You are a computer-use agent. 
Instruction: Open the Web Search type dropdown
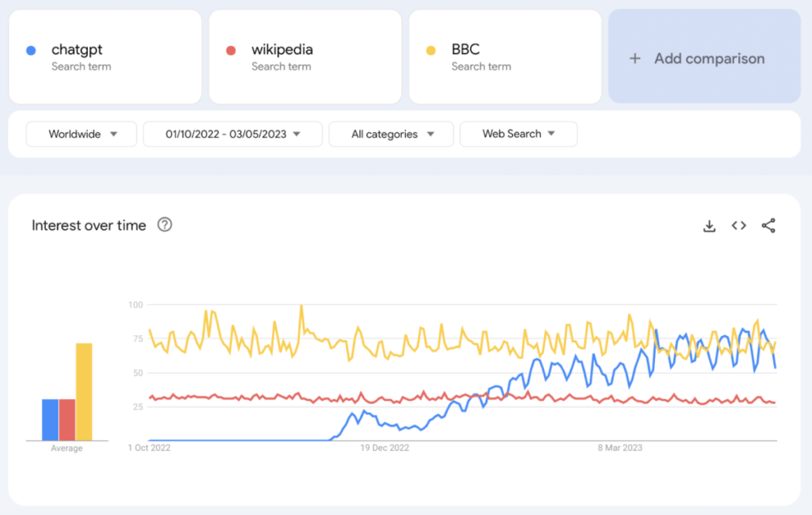point(518,134)
